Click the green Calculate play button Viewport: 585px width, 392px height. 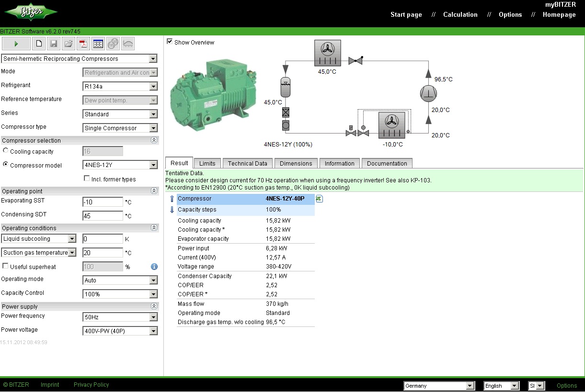coord(16,44)
